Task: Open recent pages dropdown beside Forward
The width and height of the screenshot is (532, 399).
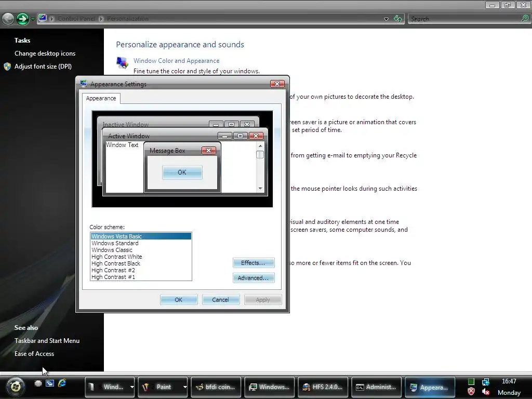Action: click(33, 19)
